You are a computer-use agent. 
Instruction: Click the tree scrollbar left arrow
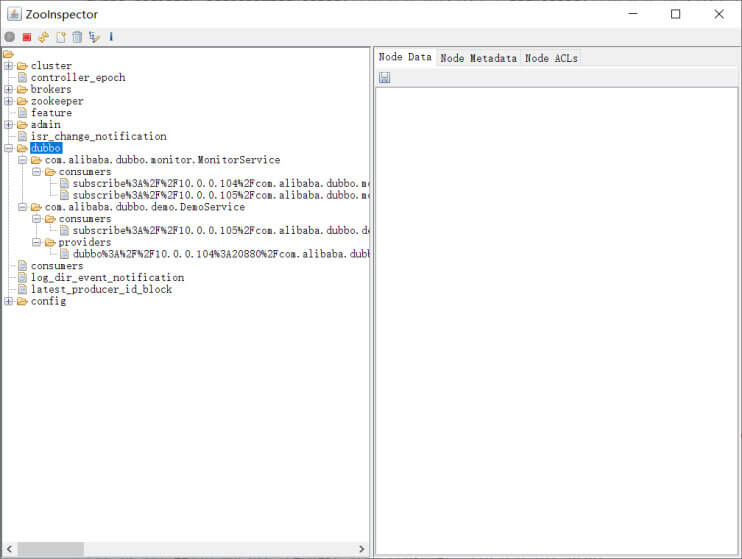pos(9,549)
